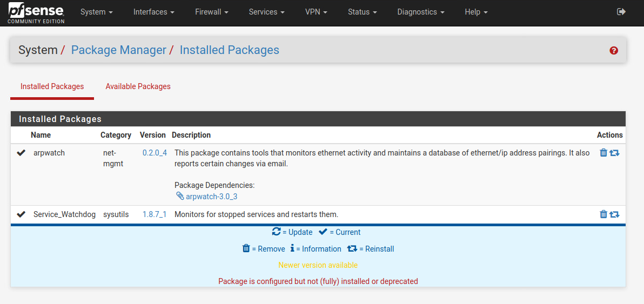
Task: Click the checkmark icon beside arpwatch
Action: (x=21, y=153)
